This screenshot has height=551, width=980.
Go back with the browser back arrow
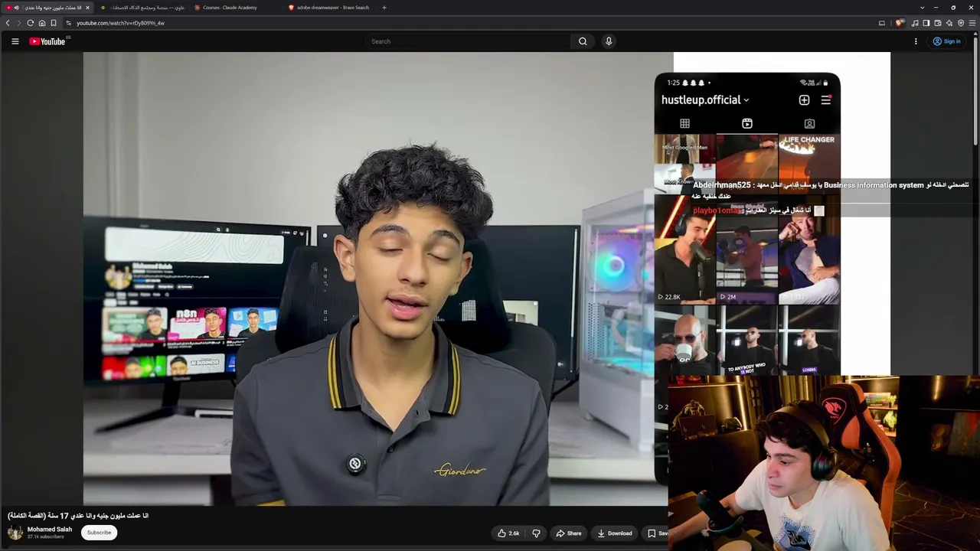pyautogui.click(x=8, y=23)
